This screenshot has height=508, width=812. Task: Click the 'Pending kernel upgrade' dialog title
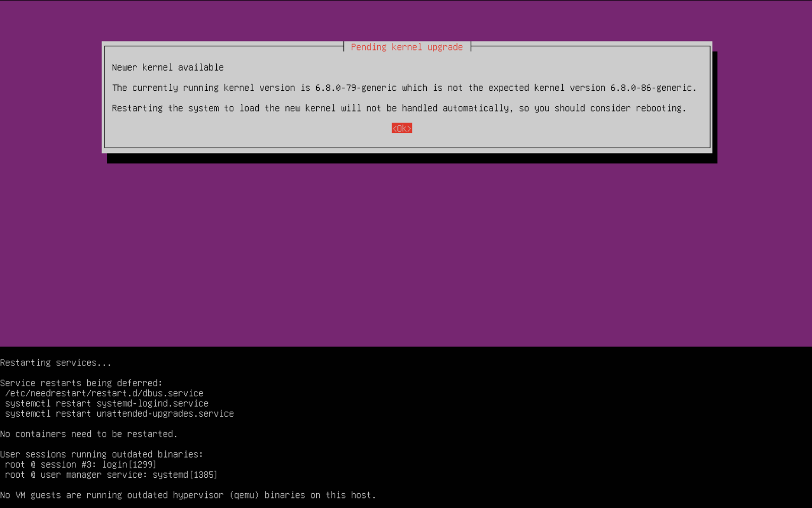(407, 47)
